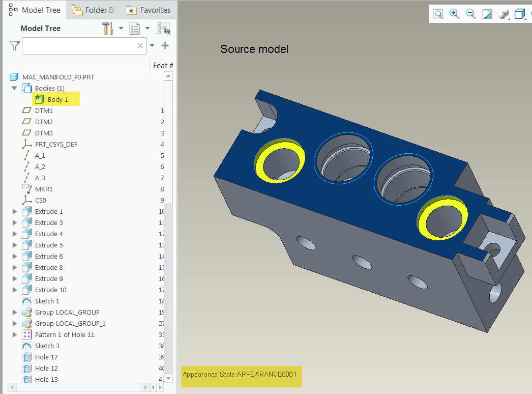The image size is (532, 394).
Task: Click the Tree Columns list icon
Action: pyautogui.click(x=135, y=29)
